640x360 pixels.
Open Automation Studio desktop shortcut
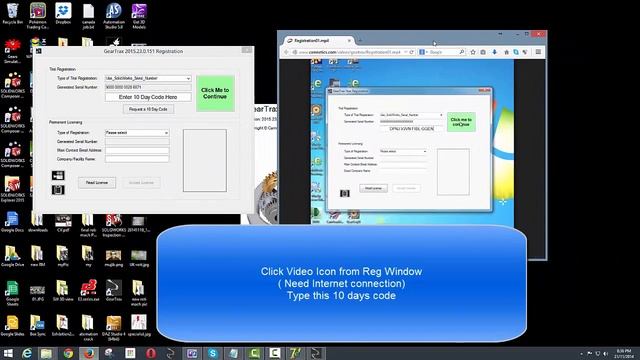click(113, 16)
